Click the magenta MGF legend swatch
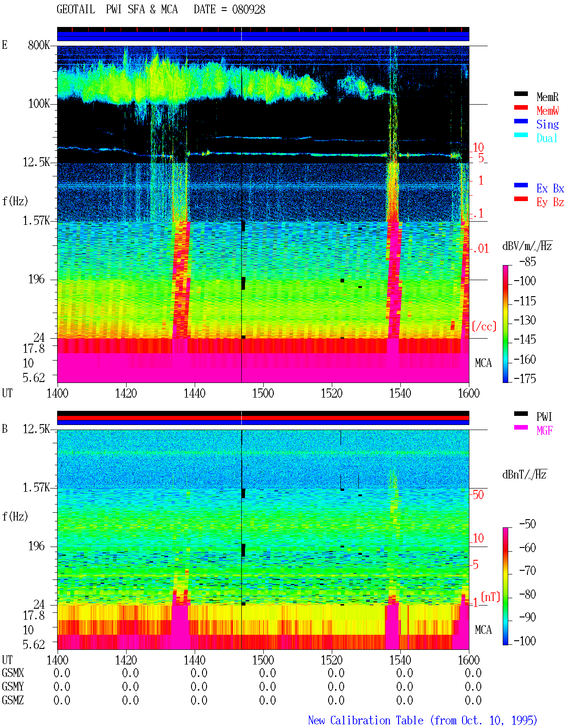The width and height of the screenshot is (585, 728). click(x=521, y=427)
